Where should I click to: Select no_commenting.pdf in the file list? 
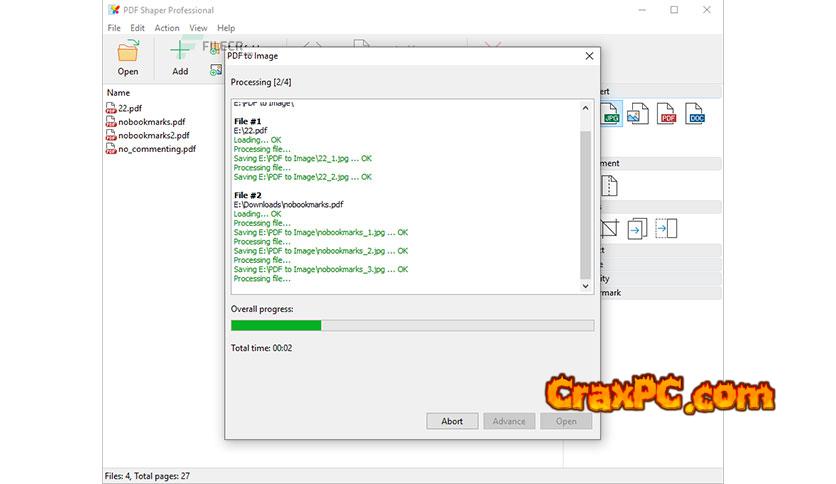click(157, 149)
